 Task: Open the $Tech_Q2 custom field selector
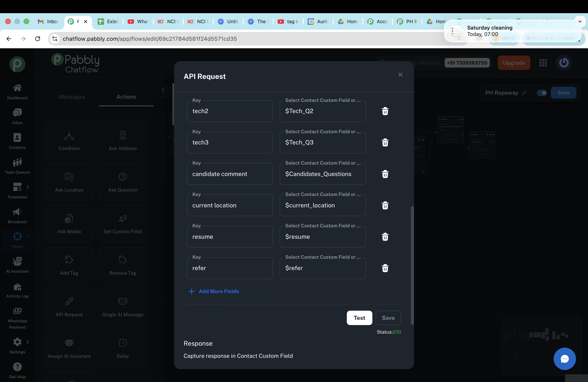(323, 111)
